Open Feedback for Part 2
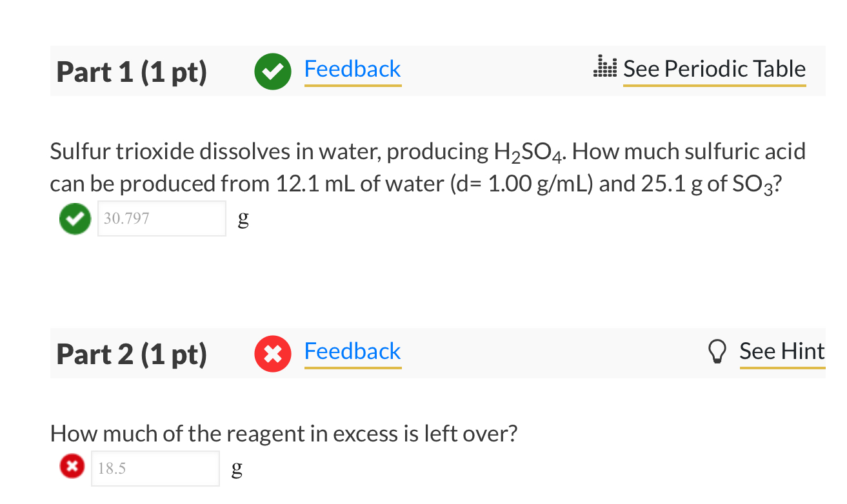The height and width of the screenshot is (504, 847). pos(352,351)
